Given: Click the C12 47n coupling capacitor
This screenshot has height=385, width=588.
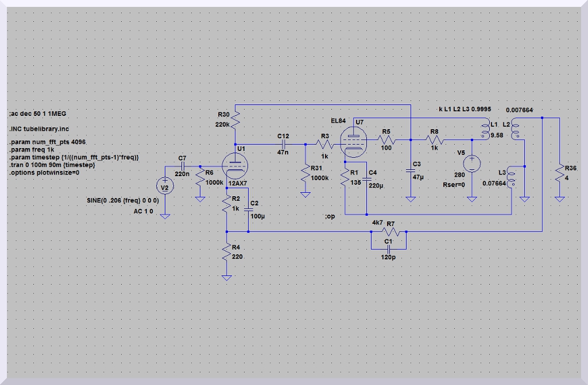Looking at the screenshot, I should click(x=283, y=145).
